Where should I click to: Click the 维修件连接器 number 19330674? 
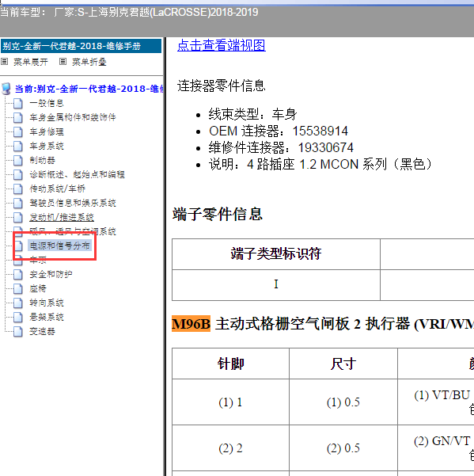[x=326, y=148]
